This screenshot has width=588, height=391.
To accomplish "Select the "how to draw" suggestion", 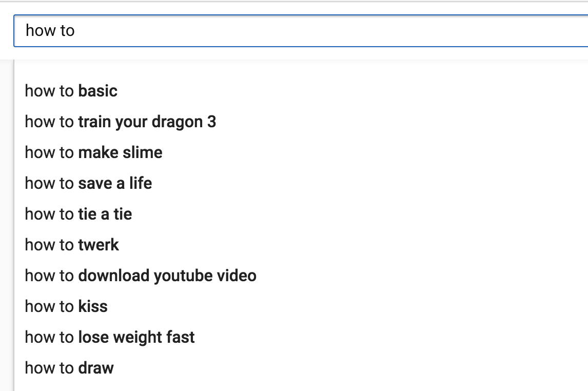I will [69, 368].
